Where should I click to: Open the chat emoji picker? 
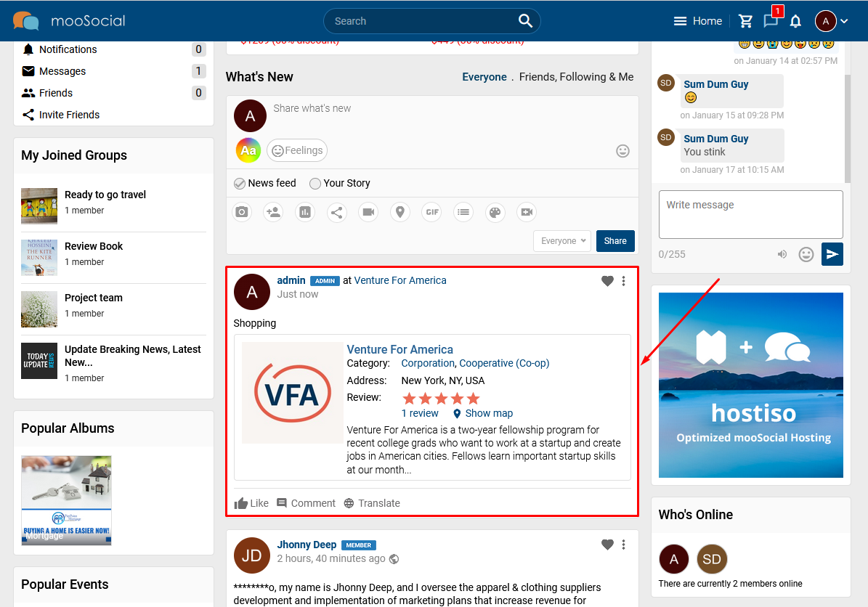[806, 255]
